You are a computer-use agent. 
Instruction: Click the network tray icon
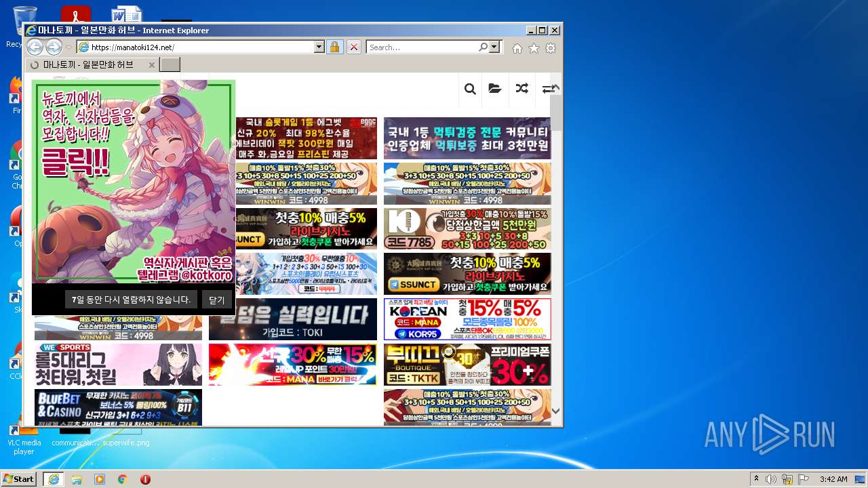click(787, 479)
